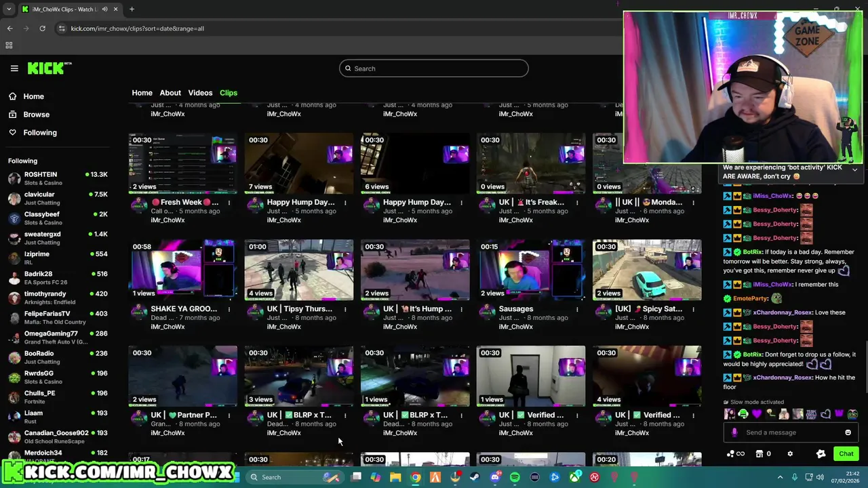The height and width of the screenshot is (488, 868).
Task: Open the chat shop icon
Action: click(x=759, y=454)
